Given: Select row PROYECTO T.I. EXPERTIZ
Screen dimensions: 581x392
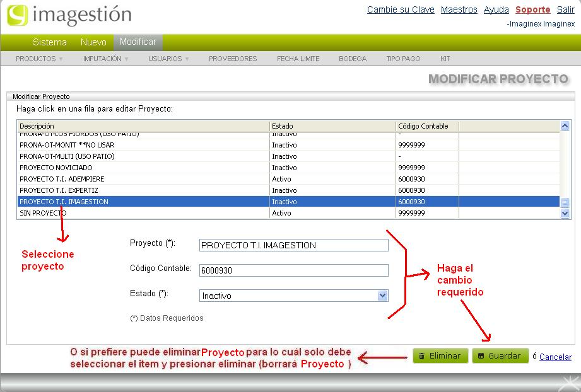Looking at the screenshot, I should point(288,190).
